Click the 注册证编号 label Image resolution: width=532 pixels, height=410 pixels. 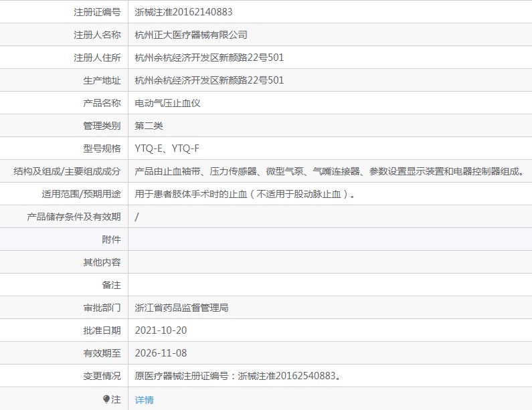coord(97,12)
